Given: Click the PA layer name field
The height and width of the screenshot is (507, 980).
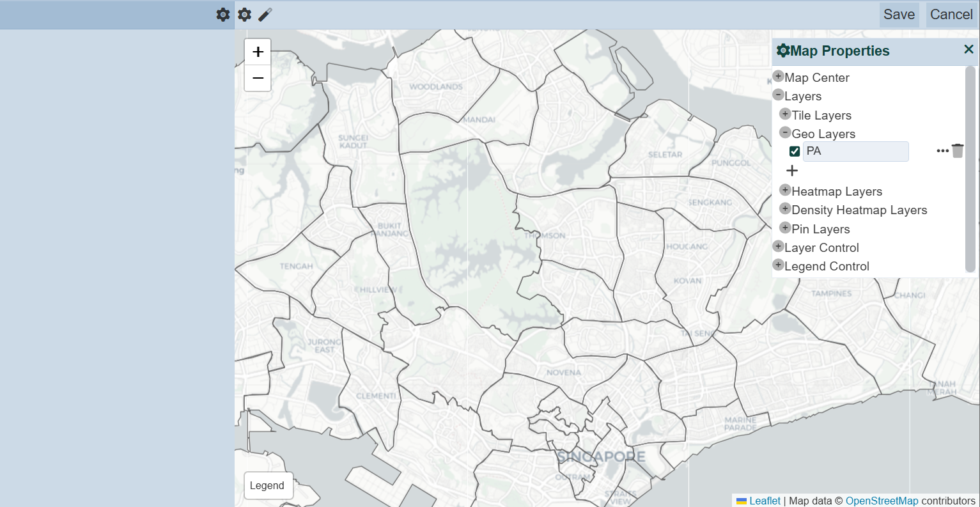Looking at the screenshot, I should [855, 152].
